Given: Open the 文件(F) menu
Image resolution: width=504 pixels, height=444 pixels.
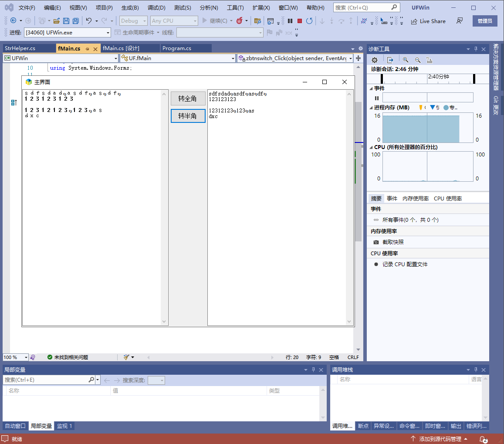Looking at the screenshot, I should (27, 8).
